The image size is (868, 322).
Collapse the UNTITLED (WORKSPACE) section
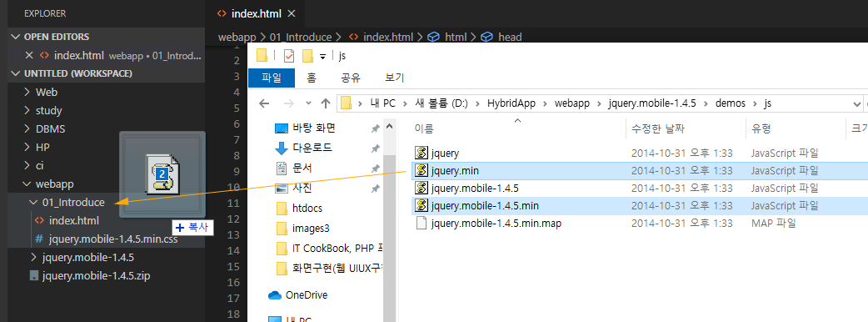15,73
